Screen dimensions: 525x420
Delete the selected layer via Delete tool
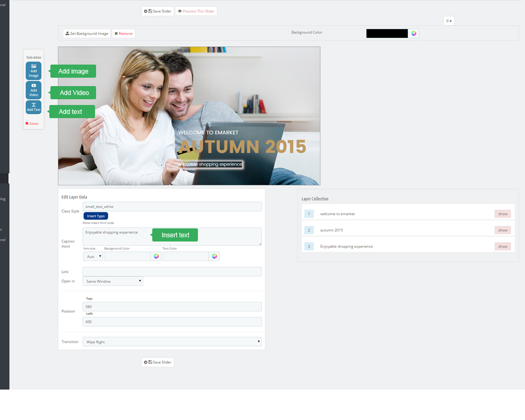32,123
